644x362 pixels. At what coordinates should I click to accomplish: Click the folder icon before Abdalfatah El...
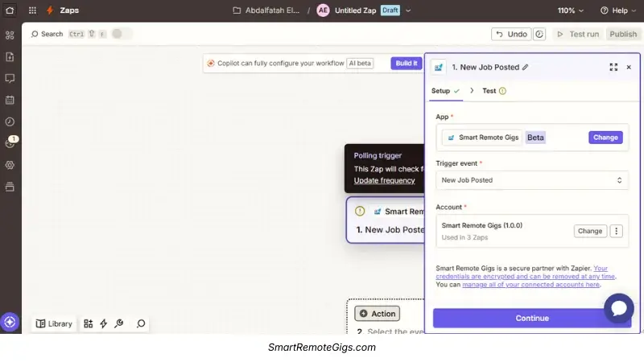[237, 10]
